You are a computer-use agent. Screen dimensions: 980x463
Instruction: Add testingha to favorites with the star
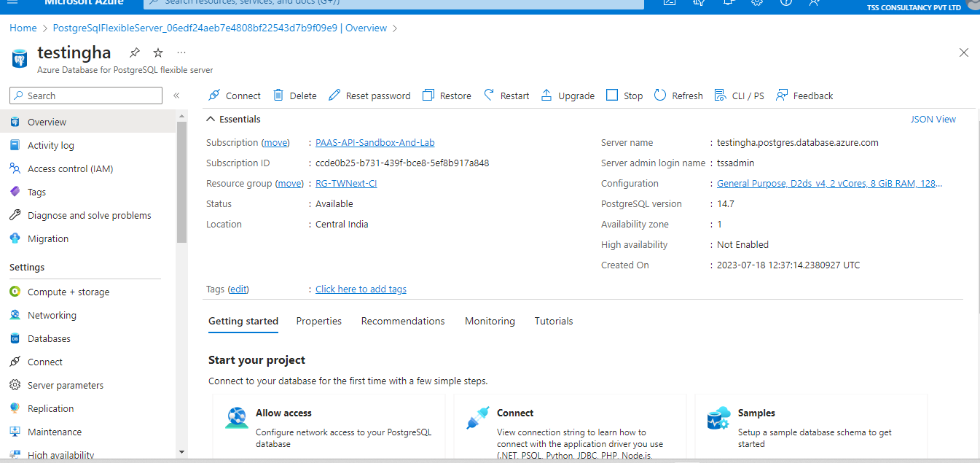158,52
